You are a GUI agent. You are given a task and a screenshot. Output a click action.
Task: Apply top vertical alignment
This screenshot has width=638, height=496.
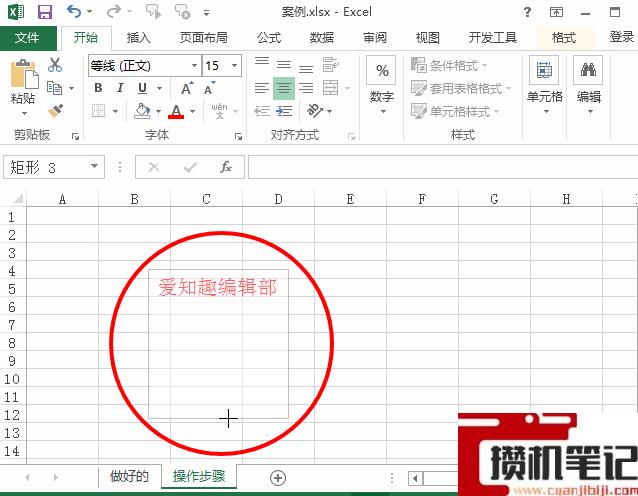[x=262, y=61]
